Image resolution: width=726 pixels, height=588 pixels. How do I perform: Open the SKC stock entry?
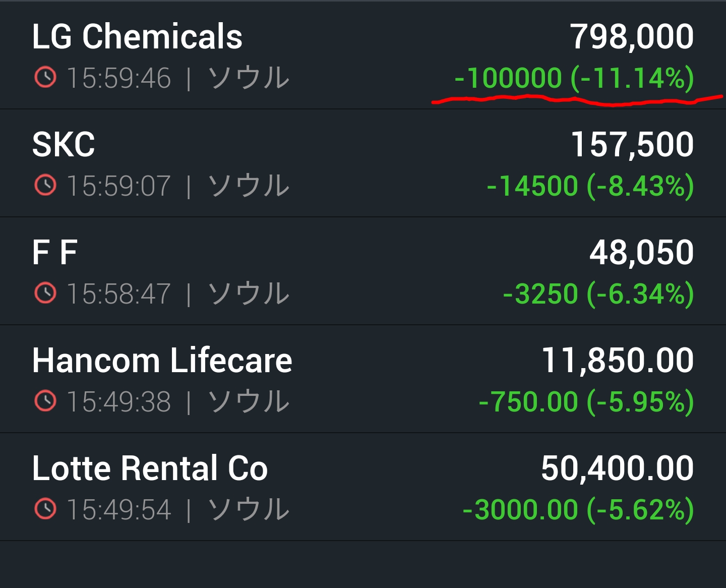[64, 145]
